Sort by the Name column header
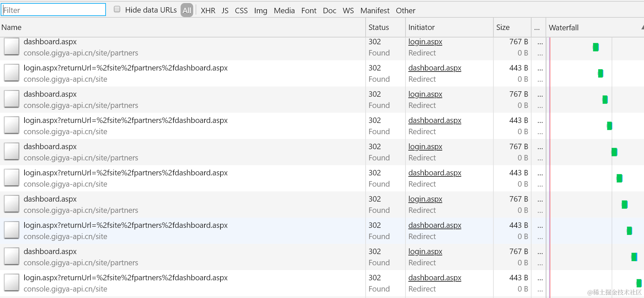Viewport: 644px width, 298px height. (x=183, y=27)
